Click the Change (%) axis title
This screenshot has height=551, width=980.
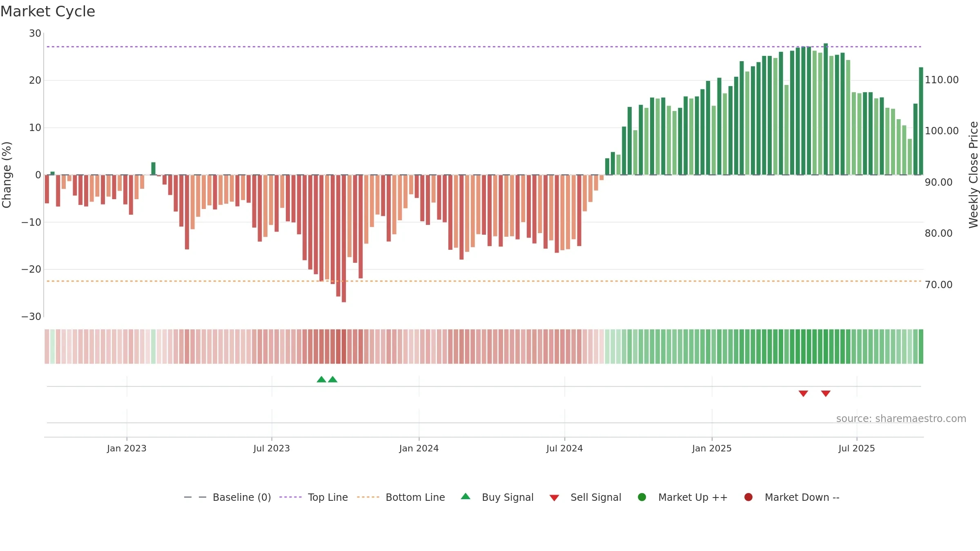(7, 175)
